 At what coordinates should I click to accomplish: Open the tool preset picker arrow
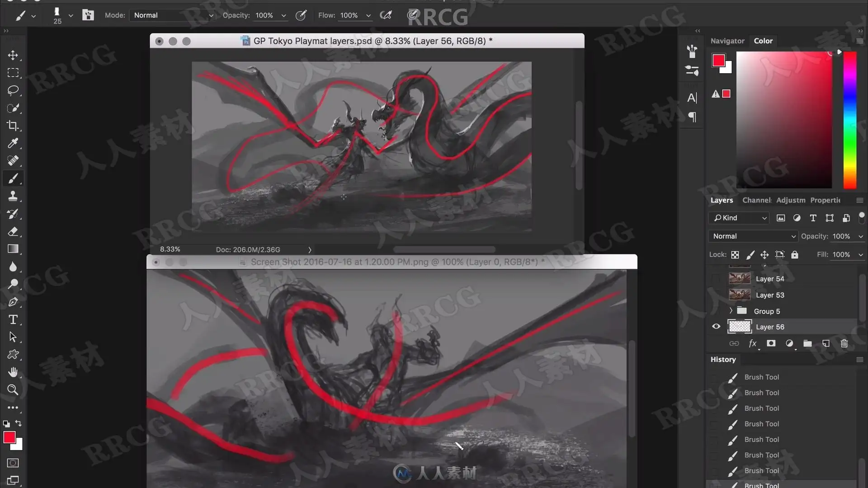point(33,16)
